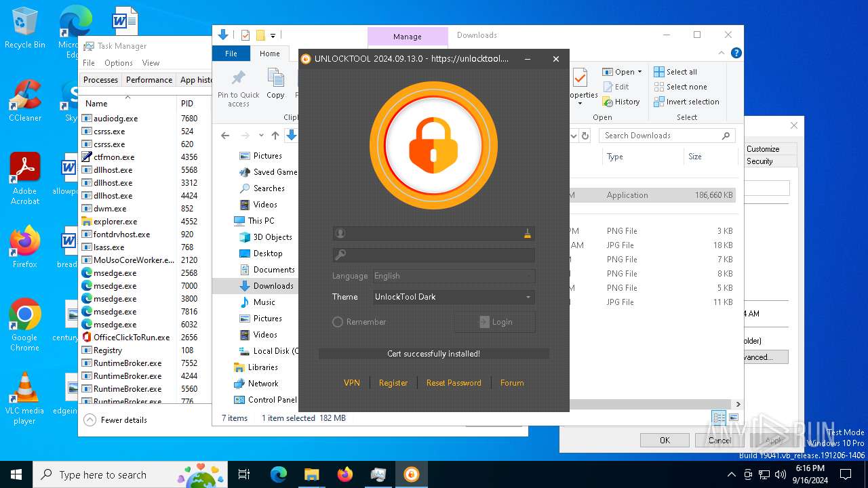
Task: Expand the address history dropdown in File Explorer
Action: tap(574, 136)
